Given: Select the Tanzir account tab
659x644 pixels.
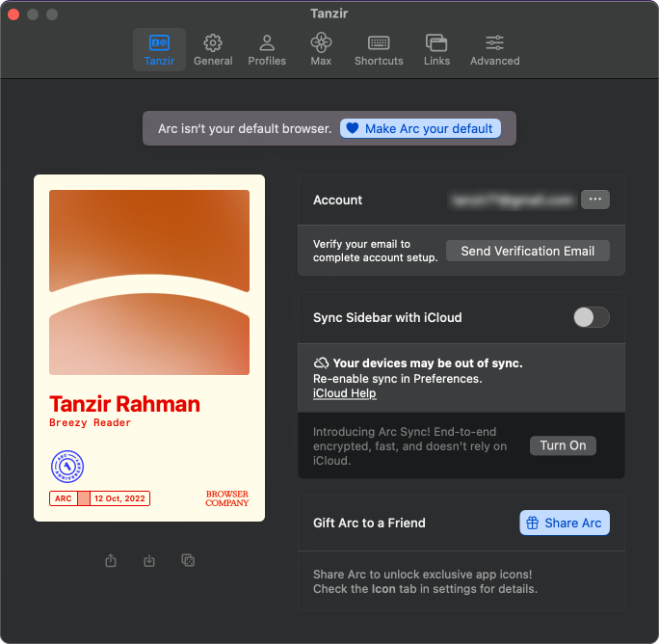Looking at the screenshot, I should point(159,50).
